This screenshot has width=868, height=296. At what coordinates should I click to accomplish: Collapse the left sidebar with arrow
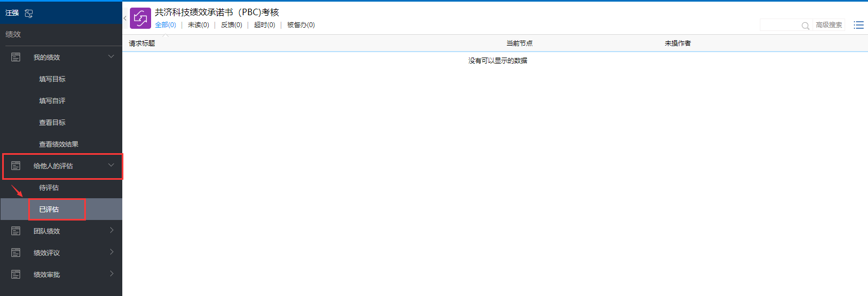[125, 18]
